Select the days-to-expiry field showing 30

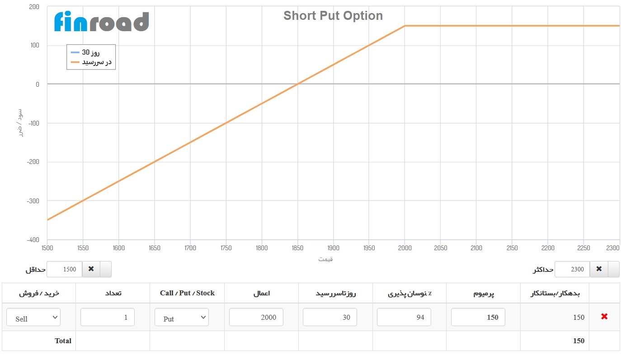(x=329, y=317)
